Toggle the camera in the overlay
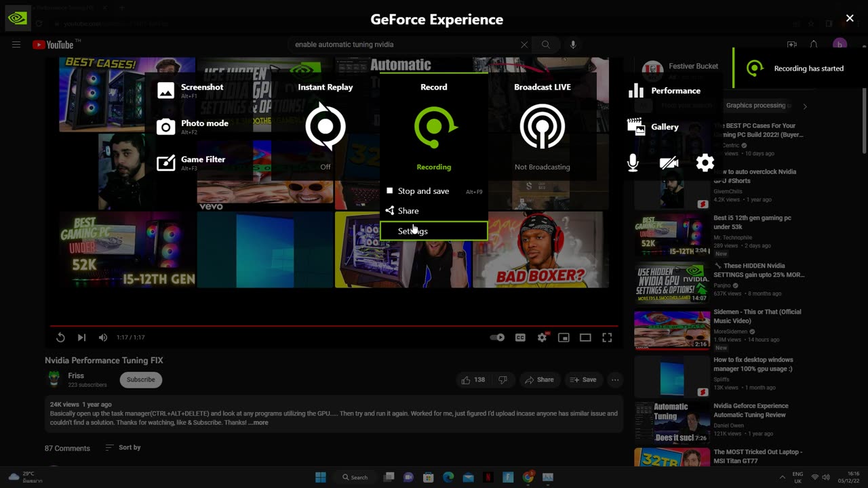This screenshot has height=488, width=868. (669, 163)
